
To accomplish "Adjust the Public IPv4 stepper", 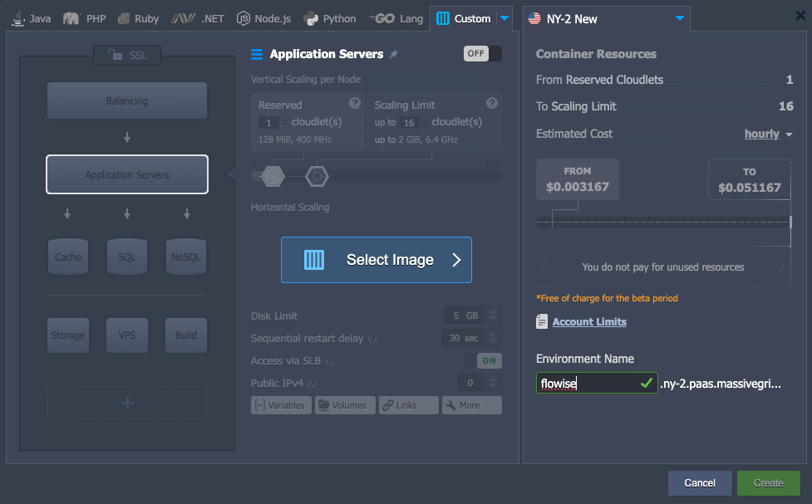I will [493, 383].
